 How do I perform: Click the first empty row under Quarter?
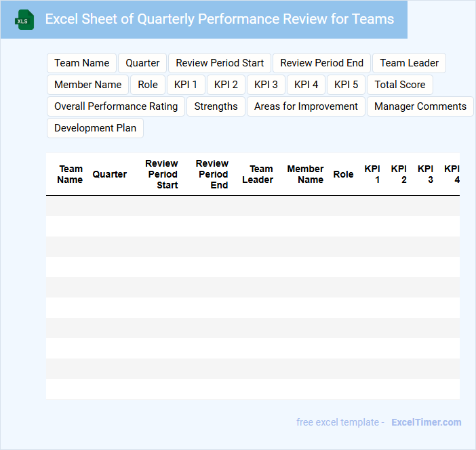point(110,206)
